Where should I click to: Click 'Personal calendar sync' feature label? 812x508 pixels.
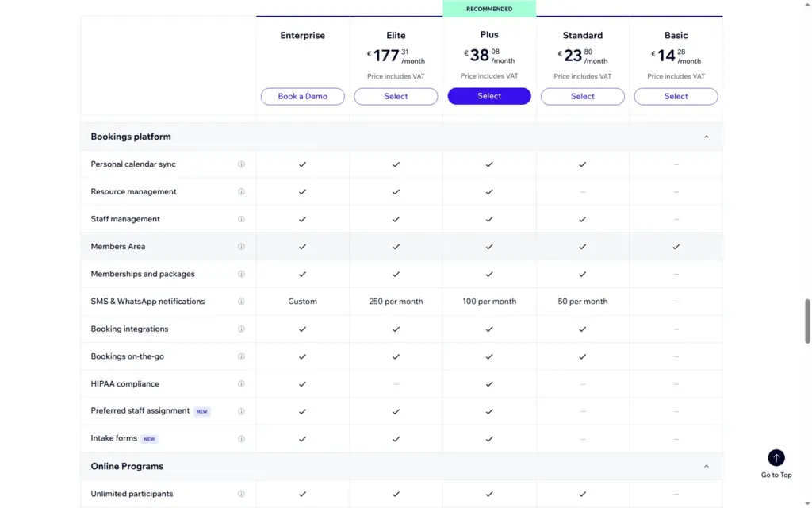[x=133, y=164]
